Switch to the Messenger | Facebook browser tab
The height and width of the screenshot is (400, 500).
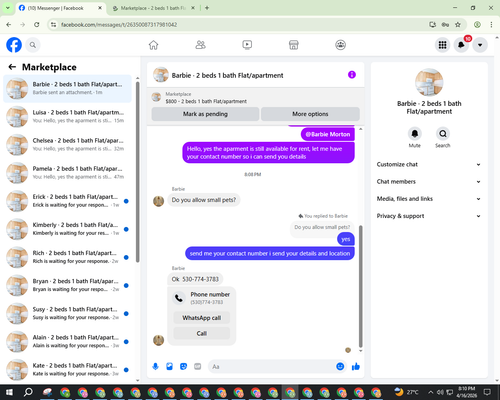(x=60, y=8)
